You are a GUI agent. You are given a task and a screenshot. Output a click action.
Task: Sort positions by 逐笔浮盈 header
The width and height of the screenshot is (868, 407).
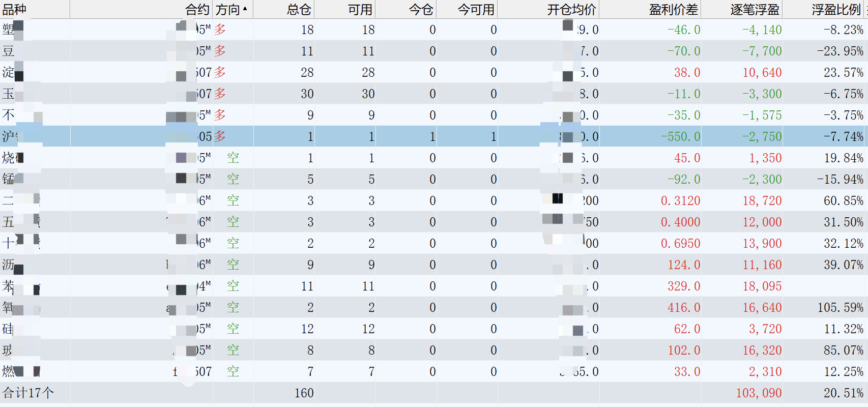[755, 9]
